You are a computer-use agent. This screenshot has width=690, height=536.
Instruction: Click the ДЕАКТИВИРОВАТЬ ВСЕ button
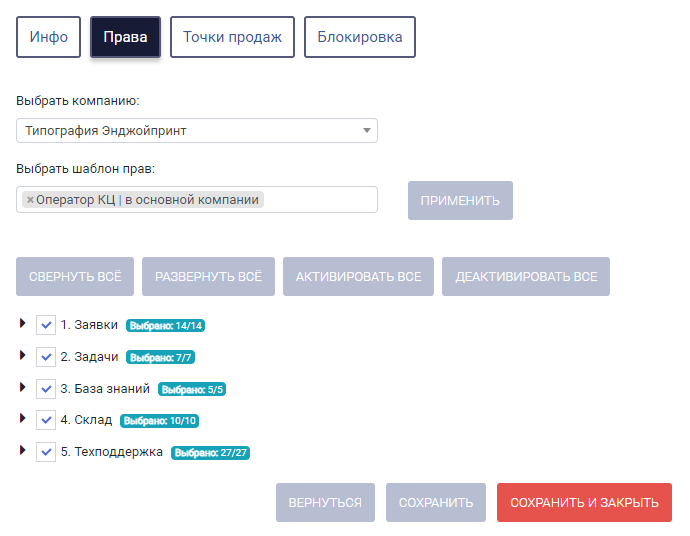pos(526,276)
